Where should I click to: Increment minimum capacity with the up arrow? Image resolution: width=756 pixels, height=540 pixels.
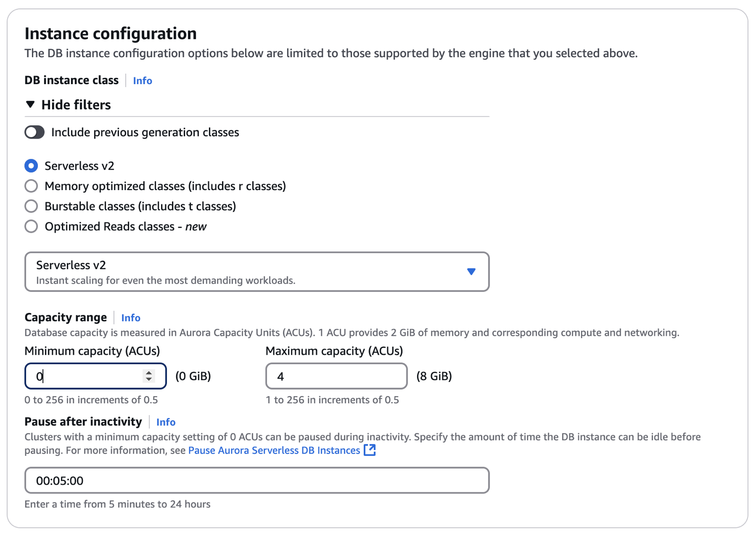coord(149,373)
